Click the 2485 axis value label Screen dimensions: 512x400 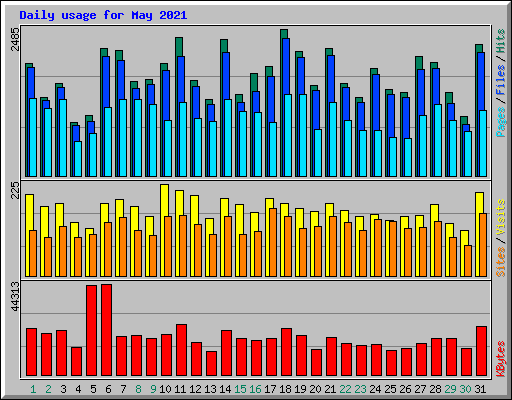coord(15,39)
